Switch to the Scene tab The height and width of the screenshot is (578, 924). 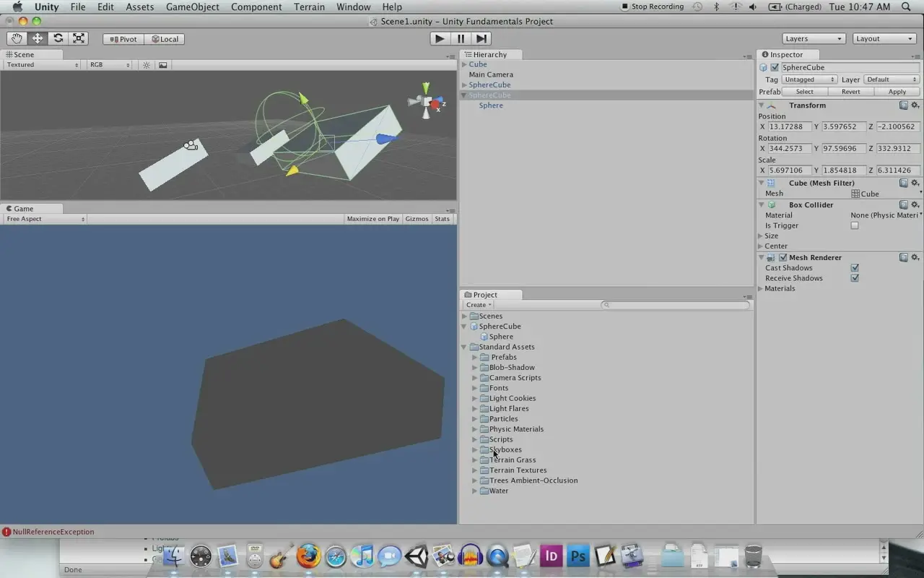31,54
